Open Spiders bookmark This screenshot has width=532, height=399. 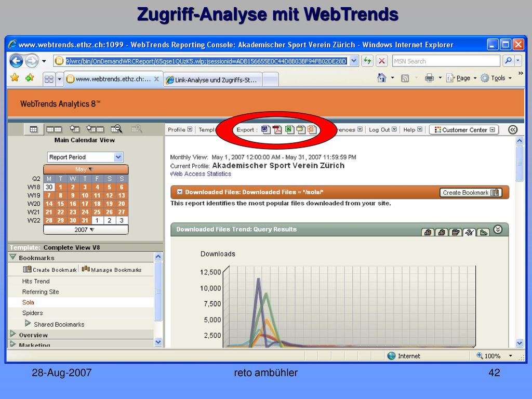pyautogui.click(x=33, y=313)
